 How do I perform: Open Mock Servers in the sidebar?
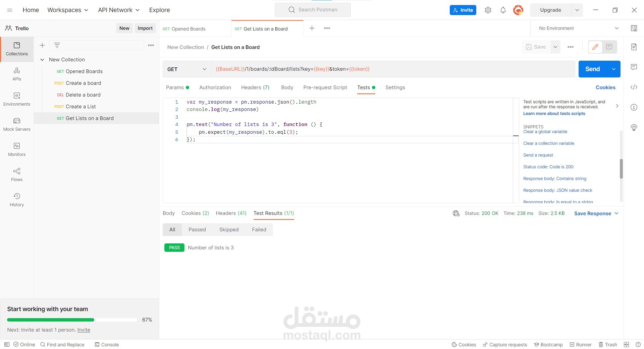coord(17,124)
